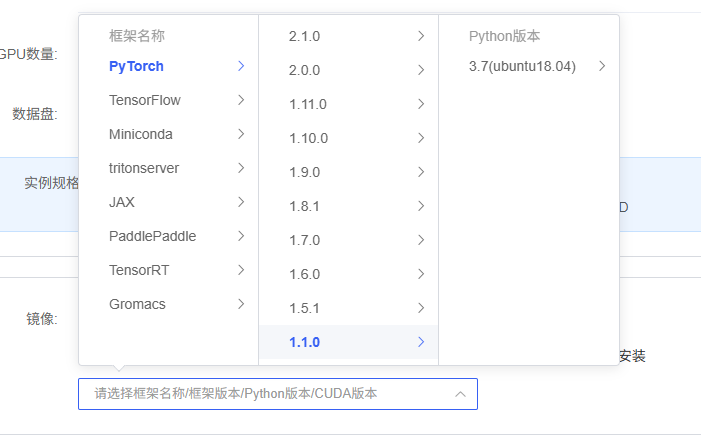Image resolution: width=701 pixels, height=442 pixels.
Task: Select the JAX framework entry
Action: click(168, 202)
